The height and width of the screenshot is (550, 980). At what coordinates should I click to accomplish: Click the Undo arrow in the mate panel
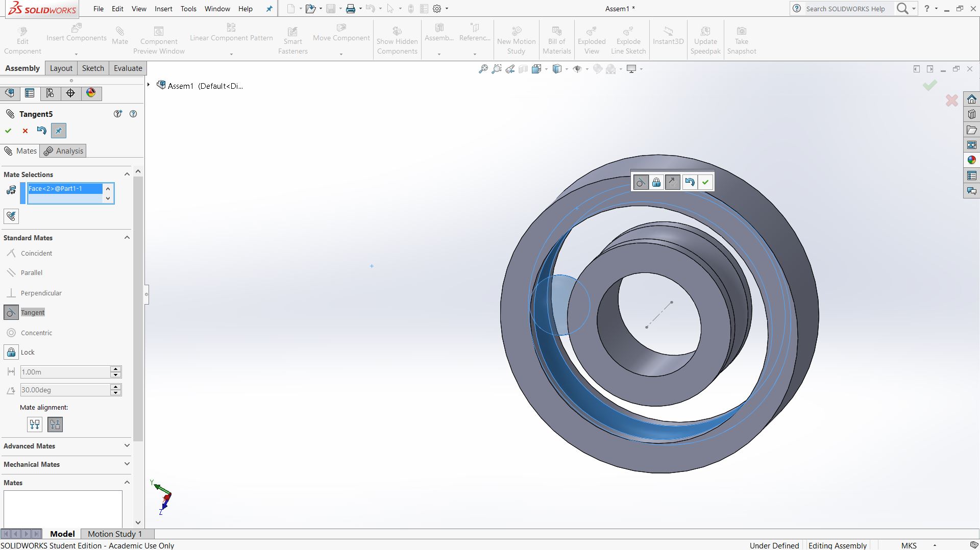pyautogui.click(x=41, y=131)
